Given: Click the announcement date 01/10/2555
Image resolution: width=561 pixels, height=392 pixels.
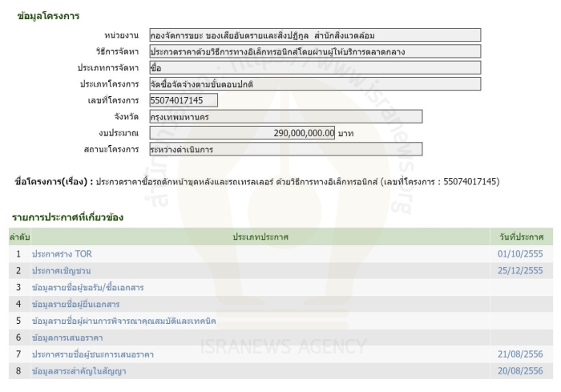Looking at the screenshot, I should coord(520,254).
